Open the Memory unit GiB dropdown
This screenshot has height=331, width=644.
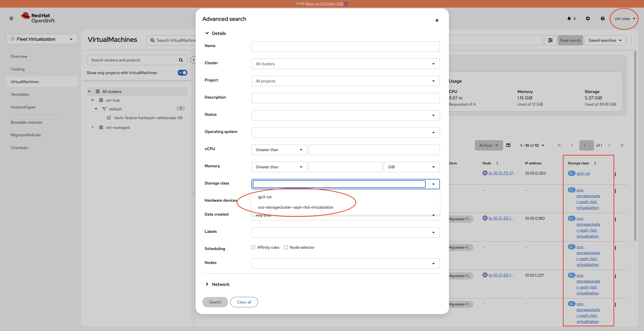(x=411, y=167)
